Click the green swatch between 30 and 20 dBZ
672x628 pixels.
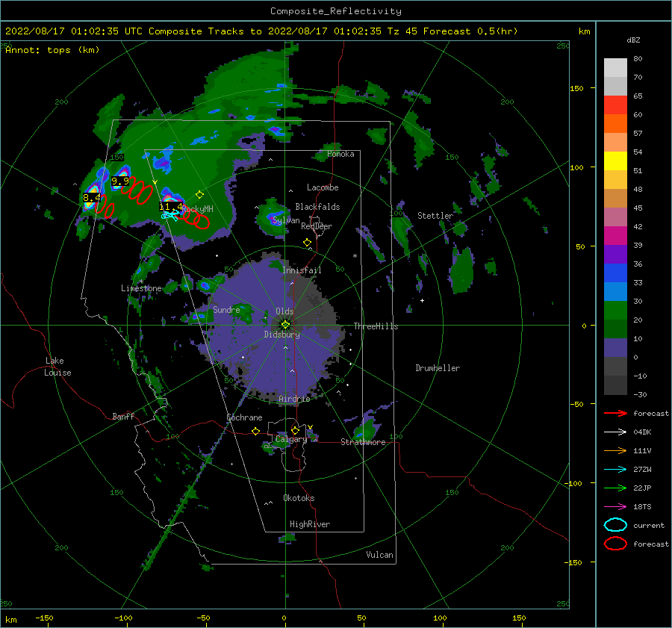coord(615,311)
